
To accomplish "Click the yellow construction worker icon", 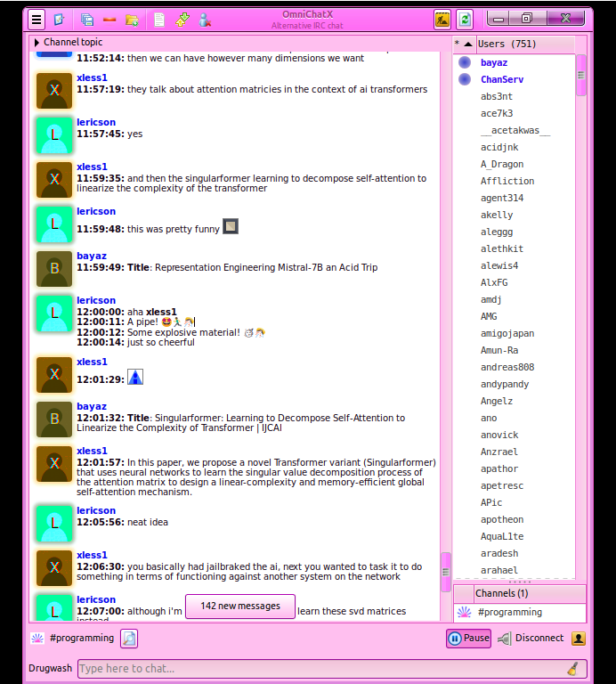I will pyautogui.click(x=442, y=20).
